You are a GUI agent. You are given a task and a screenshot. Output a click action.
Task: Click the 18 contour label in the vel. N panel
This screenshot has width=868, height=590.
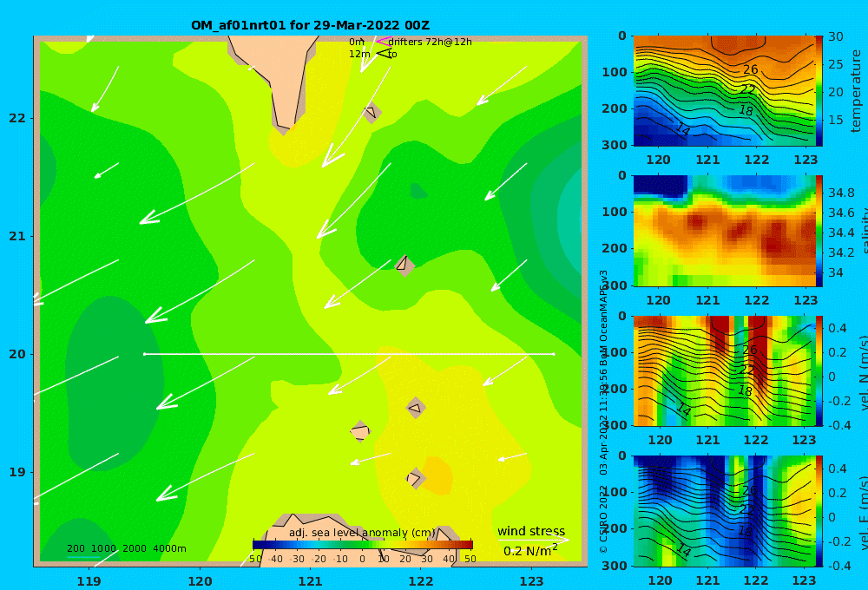click(745, 390)
